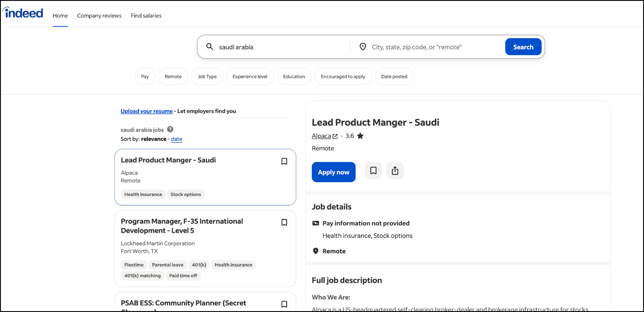The image size is (644, 312).
Task: Click the Flextime tag on Lockheed card
Action: pos(134,265)
